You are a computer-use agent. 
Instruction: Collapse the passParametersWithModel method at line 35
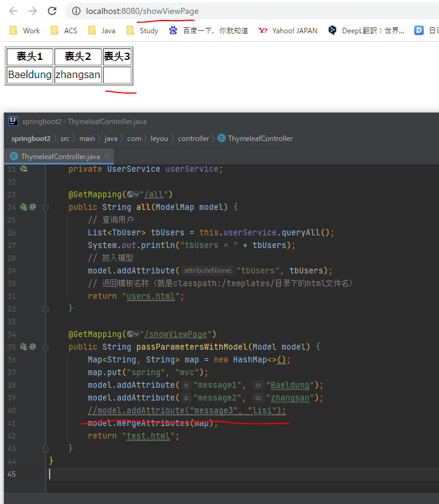click(45, 347)
